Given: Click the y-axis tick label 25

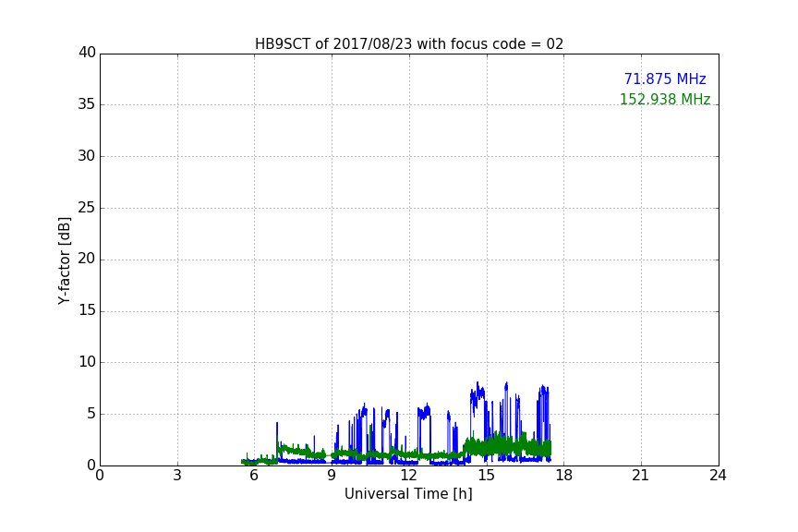Looking at the screenshot, I should (x=87, y=208).
